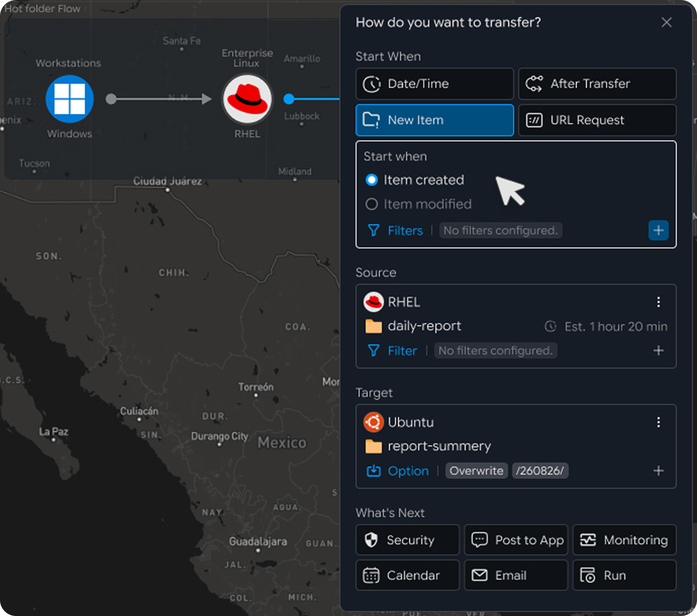Image resolution: width=697 pixels, height=616 pixels.
Task: Select the daily-report source folder name
Action: pyautogui.click(x=424, y=326)
